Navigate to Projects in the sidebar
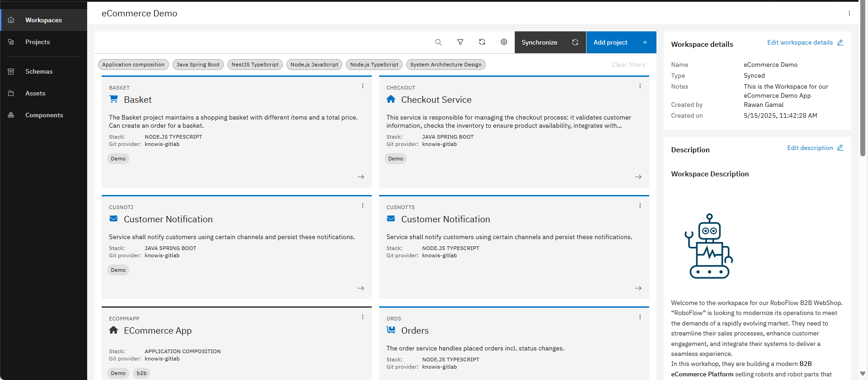Screen dimensions: 868x380 click(x=38, y=42)
